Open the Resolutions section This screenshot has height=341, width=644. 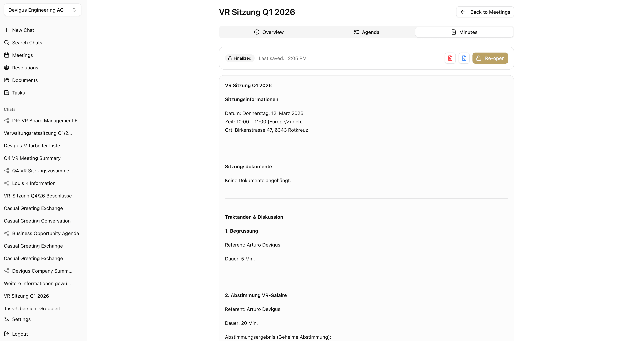(x=25, y=68)
